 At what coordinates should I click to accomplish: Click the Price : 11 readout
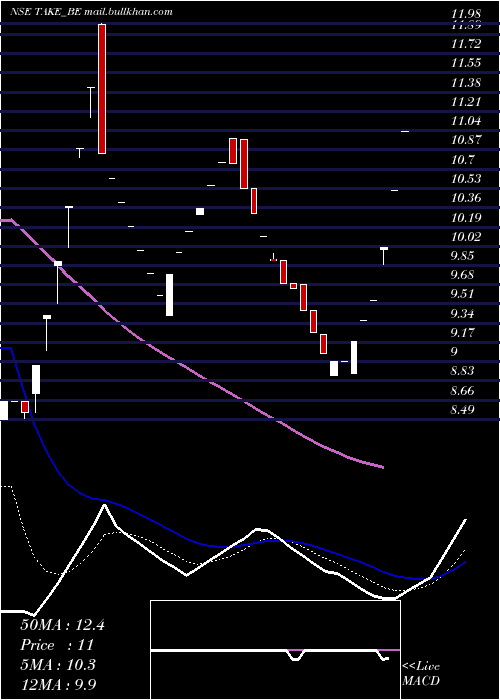57,645
